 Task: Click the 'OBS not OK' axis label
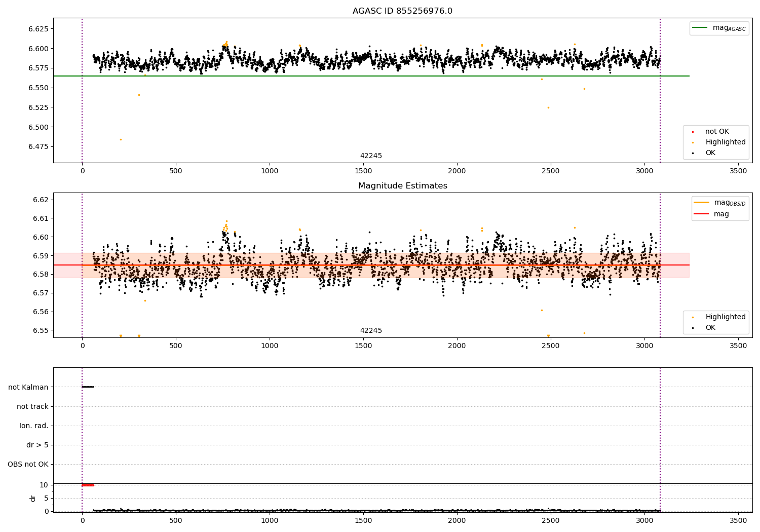28,464
